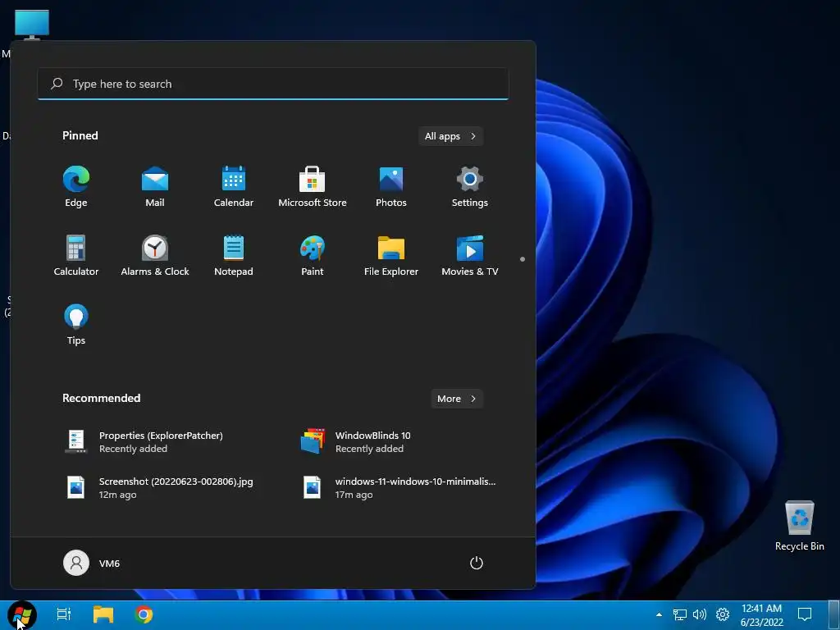Click Show desktop strip on taskbar
The height and width of the screenshot is (630, 840).
click(x=834, y=615)
